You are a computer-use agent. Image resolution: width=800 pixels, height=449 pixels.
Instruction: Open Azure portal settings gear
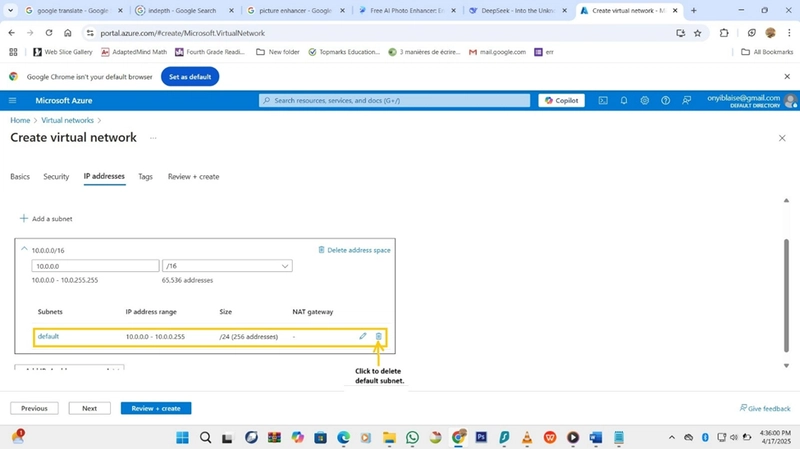point(645,101)
